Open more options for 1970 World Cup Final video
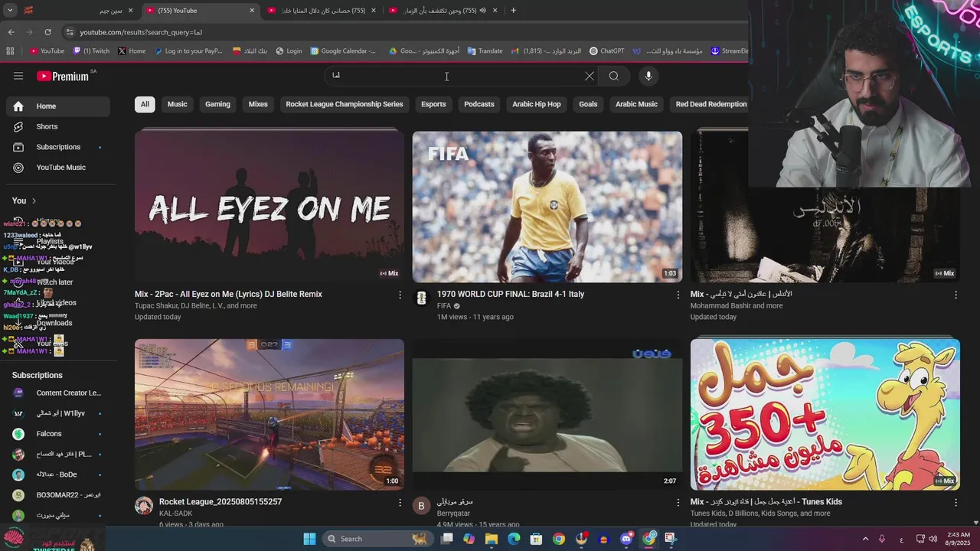 [x=678, y=295]
